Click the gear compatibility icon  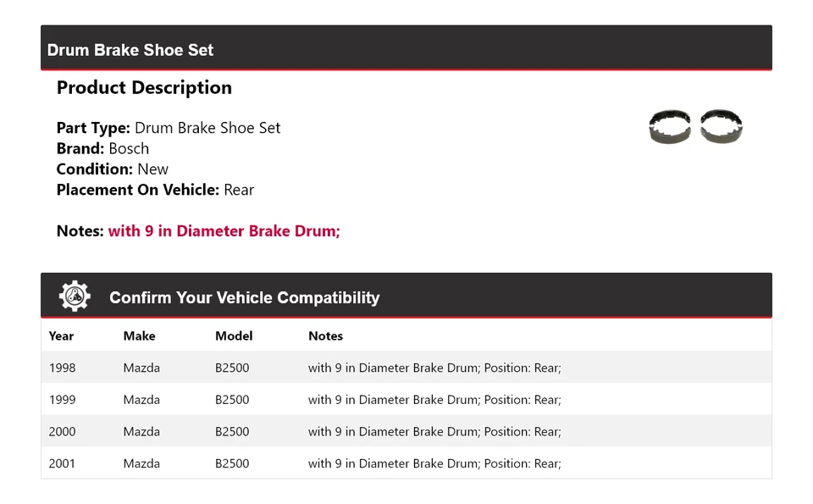pyautogui.click(x=75, y=296)
